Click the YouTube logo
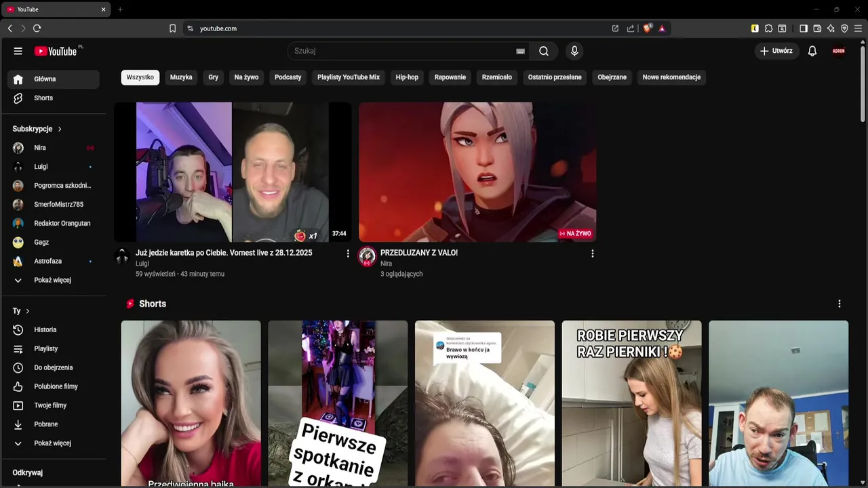 [x=56, y=51]
